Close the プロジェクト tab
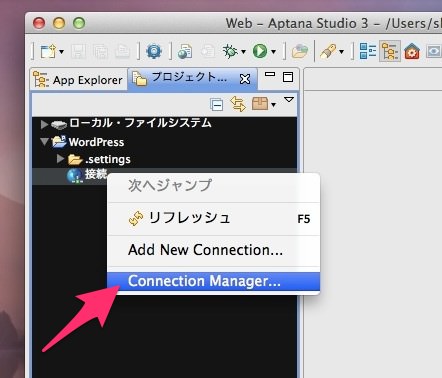This screenshot has height=378, width=442. (x=245, y=79)
